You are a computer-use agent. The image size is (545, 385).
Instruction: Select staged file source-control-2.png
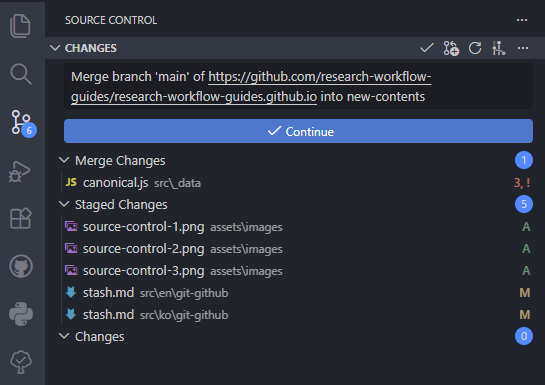tap(295, 248)
